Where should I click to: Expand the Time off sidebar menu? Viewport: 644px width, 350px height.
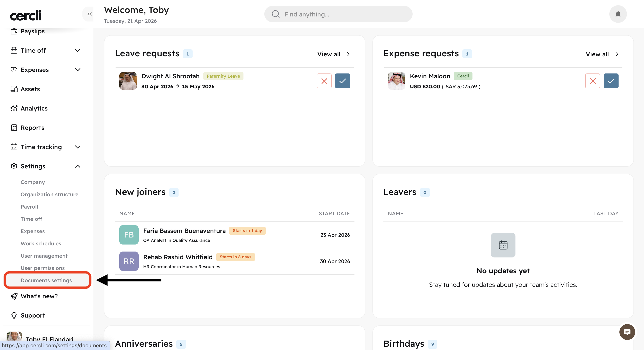click(x=77, y=50)
